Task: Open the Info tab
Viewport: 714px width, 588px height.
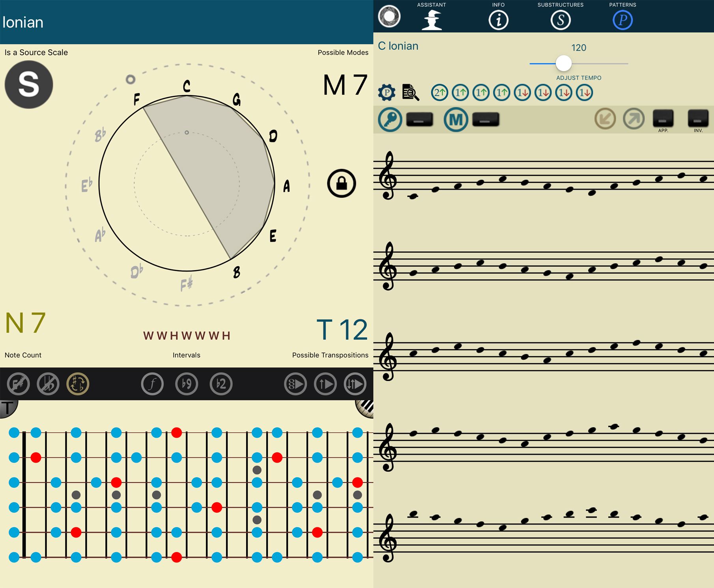Action: (x=498, y=20)
